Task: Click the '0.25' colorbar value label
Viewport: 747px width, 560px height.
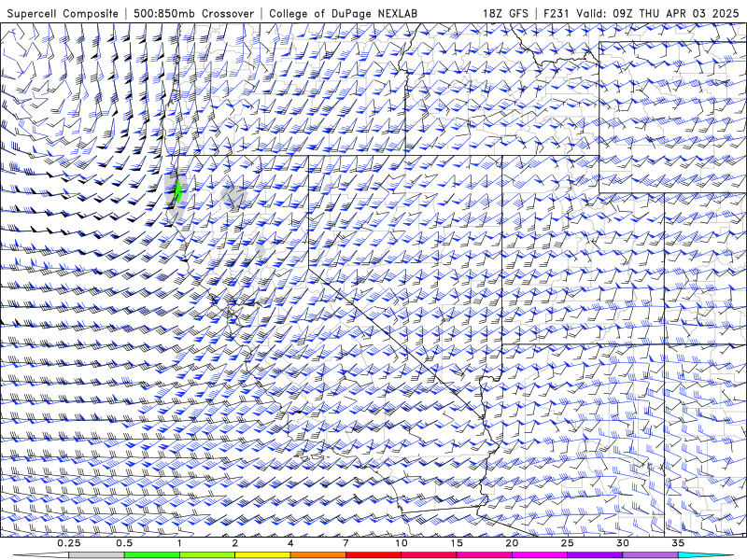Action: click(x=69, y=543)
